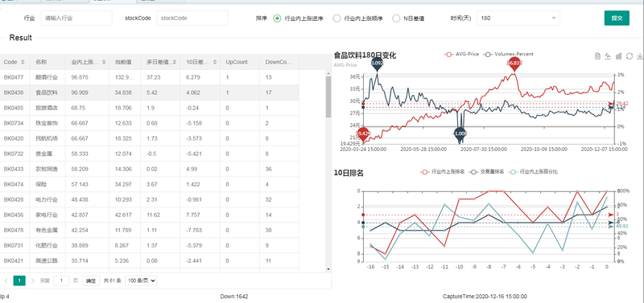Select 行业内上涨顺序 sort radio

[358, 18]
